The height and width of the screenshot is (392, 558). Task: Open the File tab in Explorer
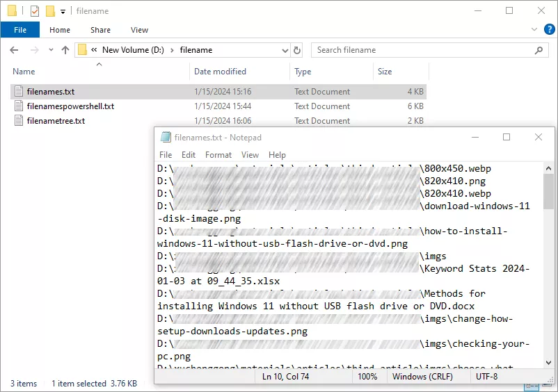click(20, 30)
